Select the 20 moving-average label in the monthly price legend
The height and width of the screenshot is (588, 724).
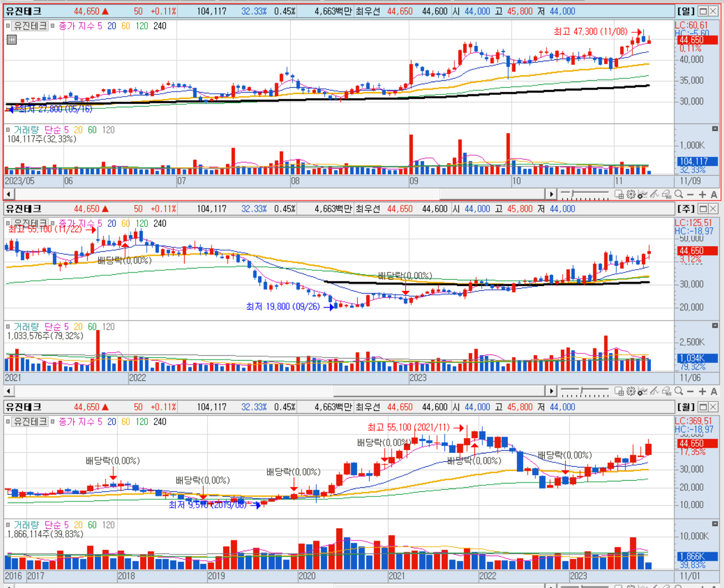click(x=112, y=422)
